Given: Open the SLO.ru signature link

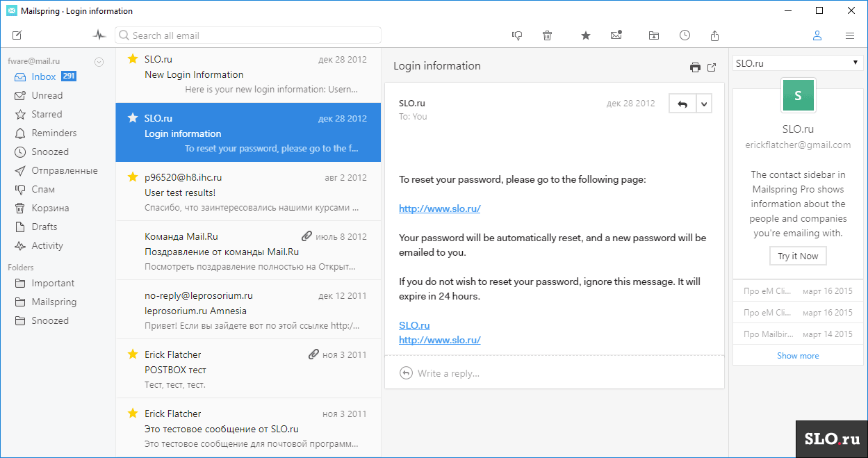Looking at the screenshot, I should tap(414, 325).
